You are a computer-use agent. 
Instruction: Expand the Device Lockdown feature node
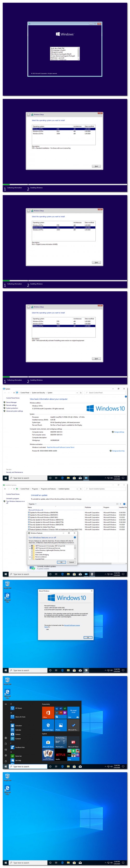(x=30, y=557)
